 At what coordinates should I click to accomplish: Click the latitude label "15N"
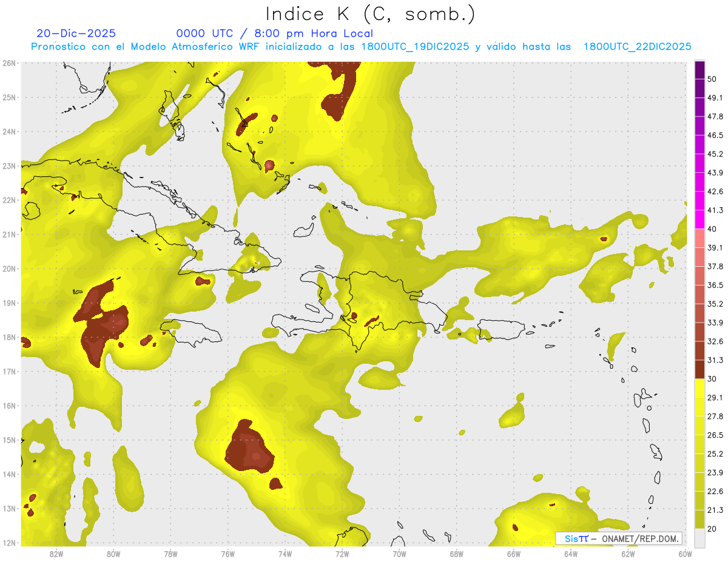9,440
